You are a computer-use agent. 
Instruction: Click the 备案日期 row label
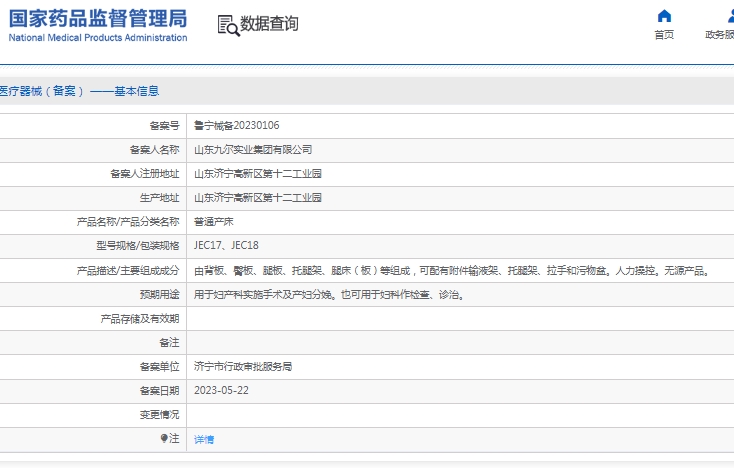(160, 390)
